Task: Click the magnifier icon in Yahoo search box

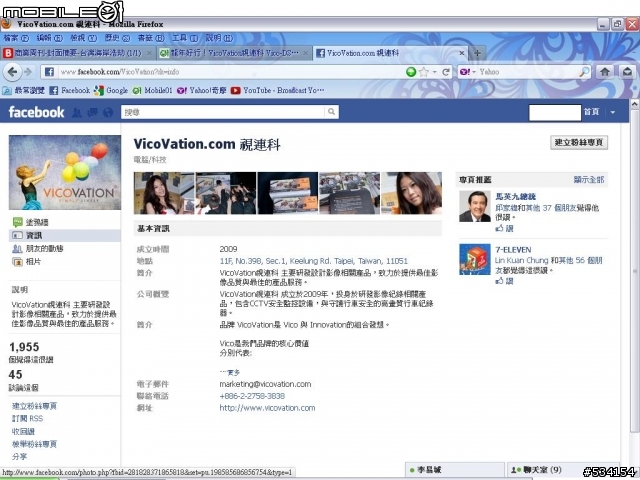Action: tap(584, 72)
